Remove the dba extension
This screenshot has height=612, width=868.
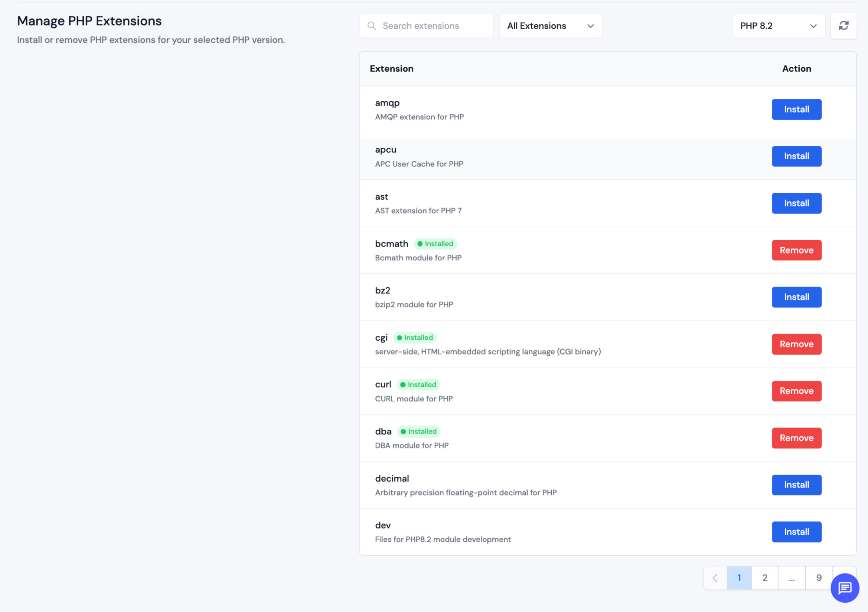click(x=797, y=438)
